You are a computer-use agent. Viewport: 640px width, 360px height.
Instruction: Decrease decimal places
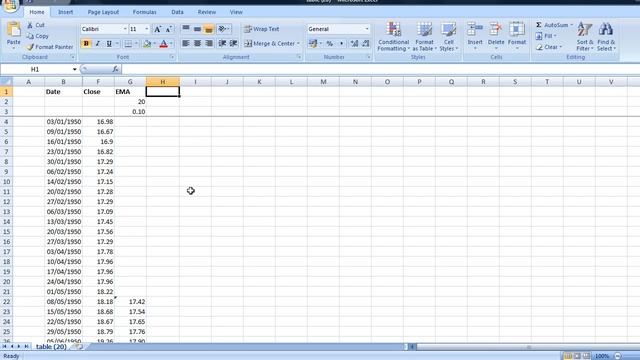coord(366,44)
